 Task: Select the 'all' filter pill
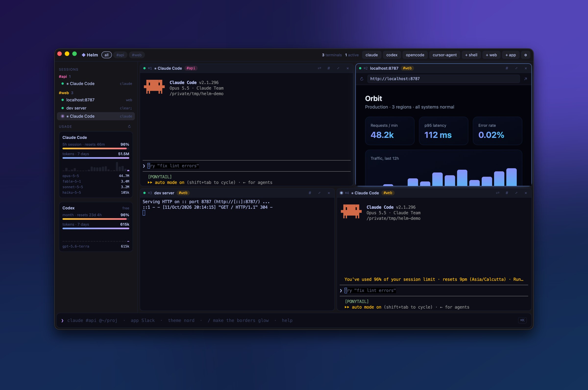click(x=107, y=55)
